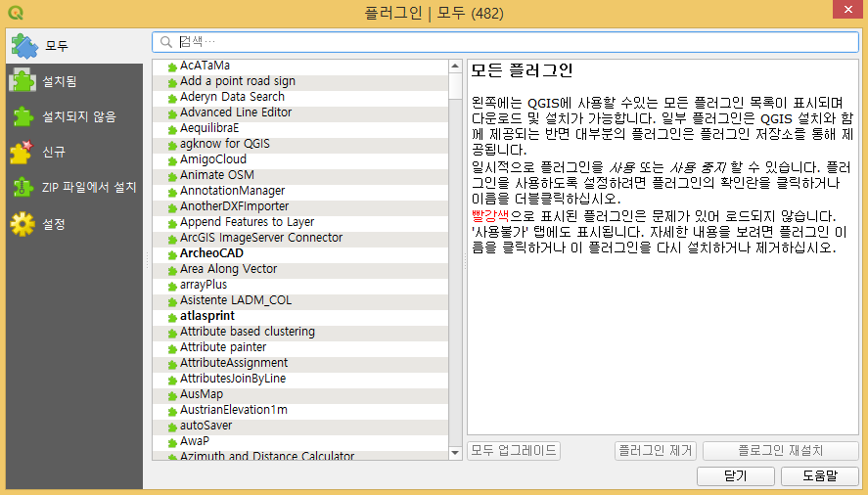
Task: Click the plugin icon beside AmigoCloud
Action: pos(172,161)
